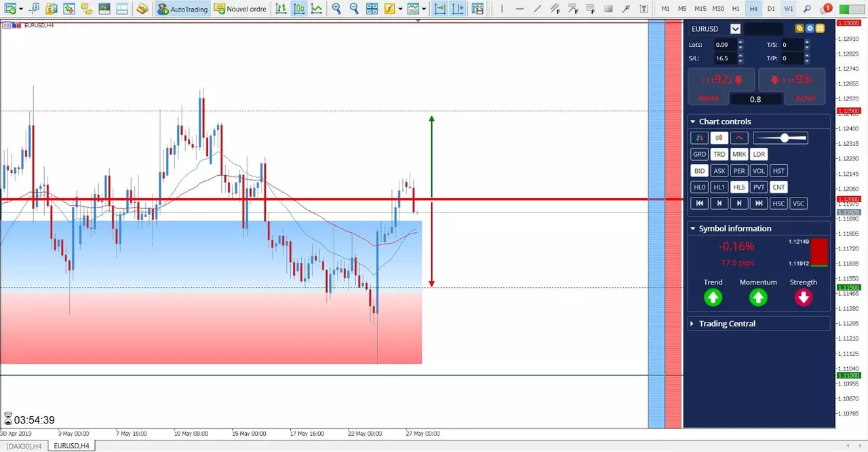Toggle the ASK line button
The width and height of the screenshot is (868, 452).
(x=719, y=170)
